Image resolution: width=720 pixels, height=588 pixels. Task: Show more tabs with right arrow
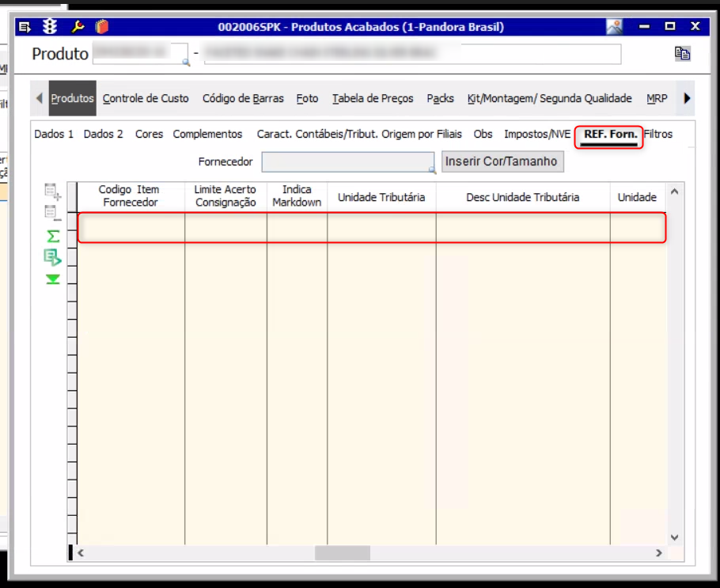(x=687, y=98)
